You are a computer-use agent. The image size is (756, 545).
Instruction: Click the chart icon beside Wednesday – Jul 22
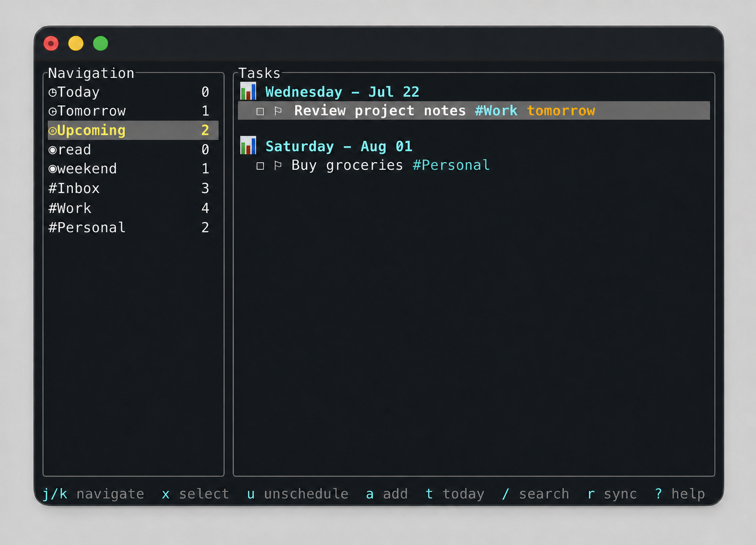pyautogui.click(x=248, y=91)
